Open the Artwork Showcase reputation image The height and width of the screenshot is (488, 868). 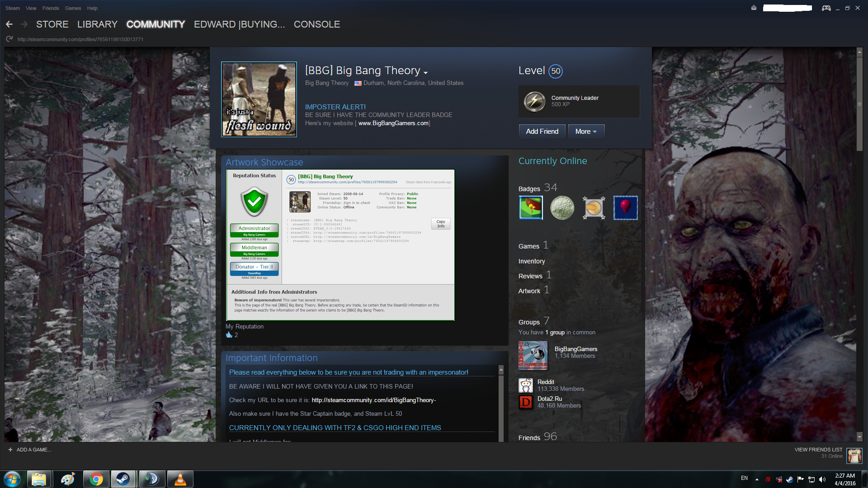point(340,245)
